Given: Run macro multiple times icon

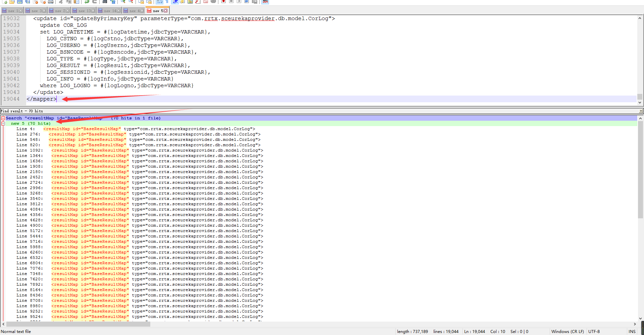Looking at the screenshot, I should pos(247,2).
